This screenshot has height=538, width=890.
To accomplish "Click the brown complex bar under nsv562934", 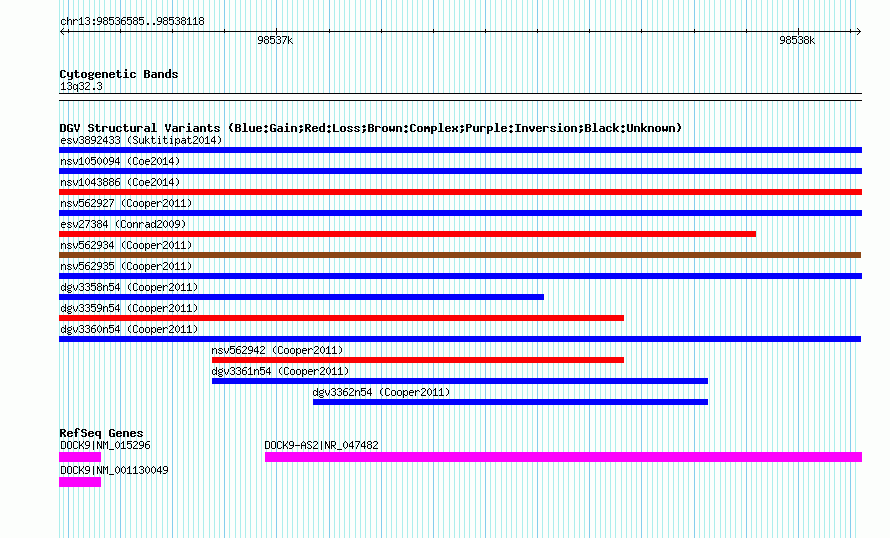I will coord(460,255).
